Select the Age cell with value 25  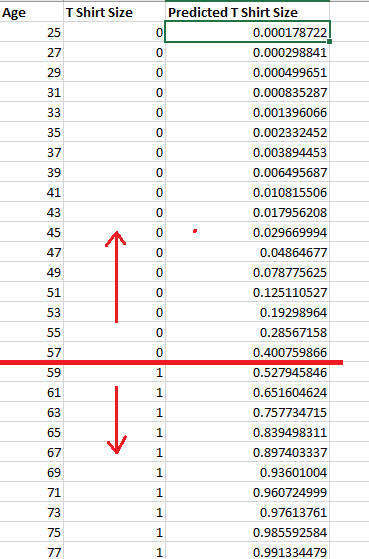pyautogui.click(x=31, y=32)
